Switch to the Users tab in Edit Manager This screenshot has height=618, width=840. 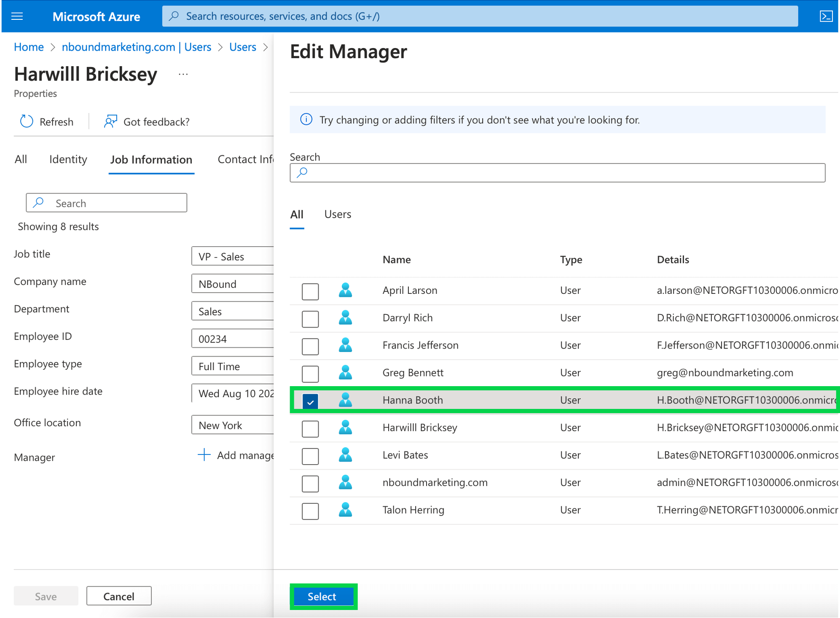click(x=337, y=214)
